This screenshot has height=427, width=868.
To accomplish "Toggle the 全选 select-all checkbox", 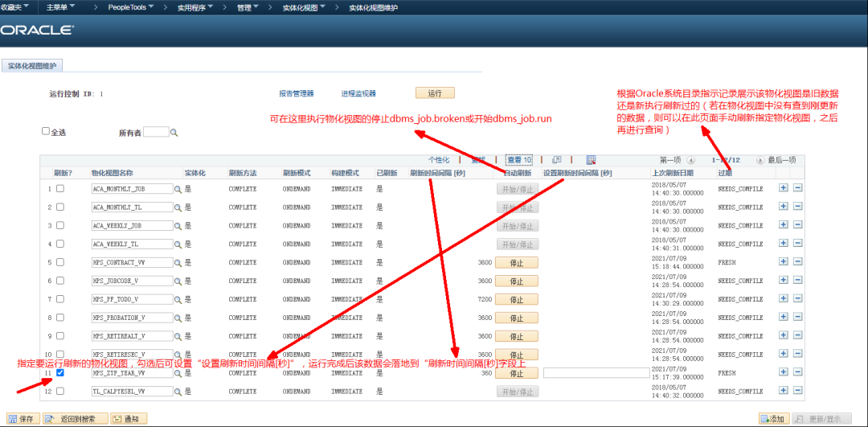I will click(x=46, y=132).
